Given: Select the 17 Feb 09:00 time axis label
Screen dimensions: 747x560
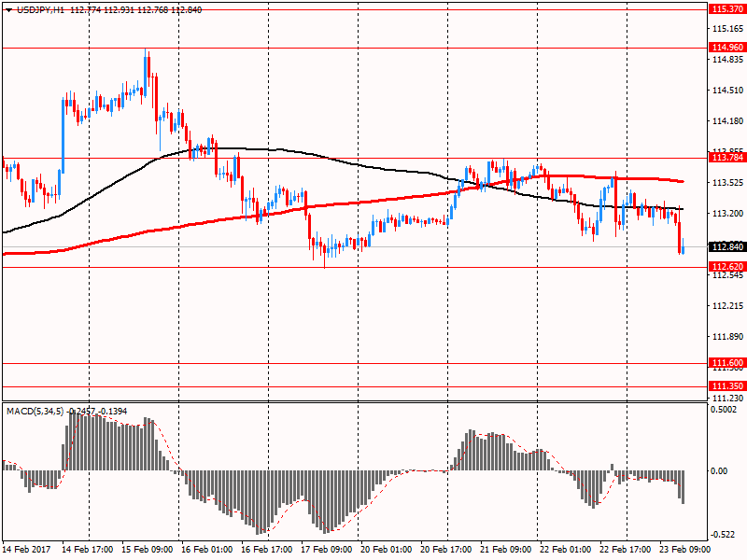Looking at the screenshot, I should tap(326, 551).
